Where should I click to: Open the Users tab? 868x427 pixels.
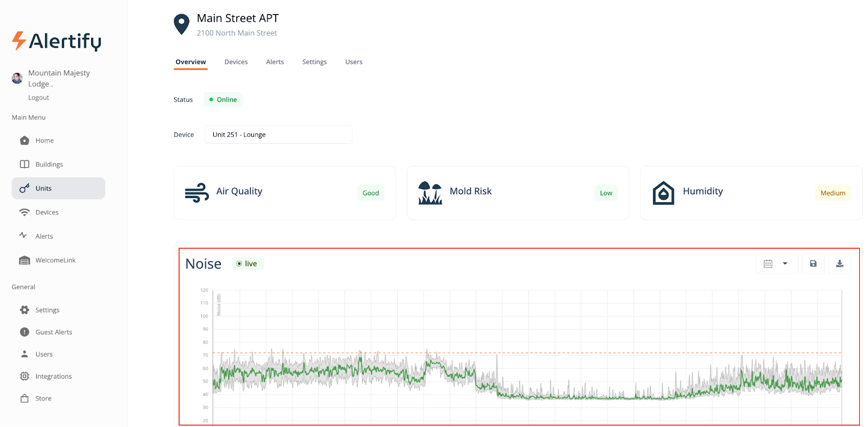354,62
